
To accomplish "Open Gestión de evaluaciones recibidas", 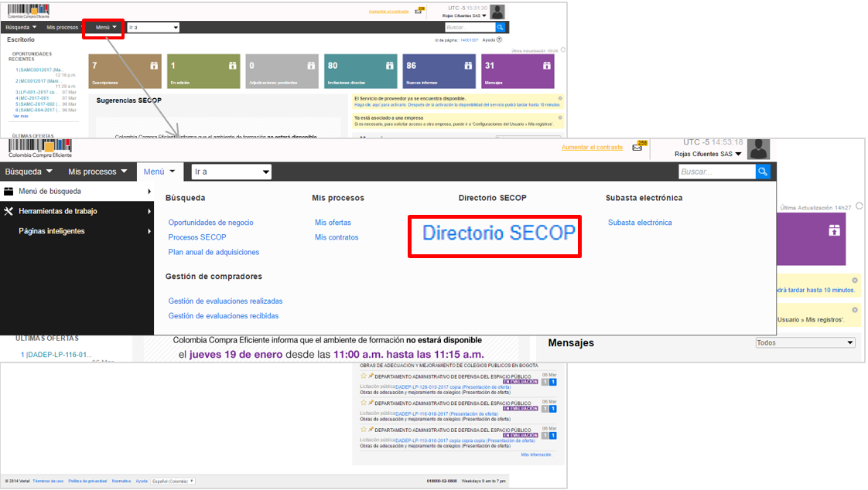I will click(224, 316).
